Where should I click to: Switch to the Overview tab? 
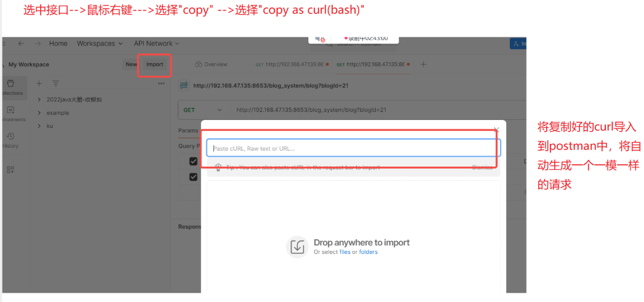[211, 65]
